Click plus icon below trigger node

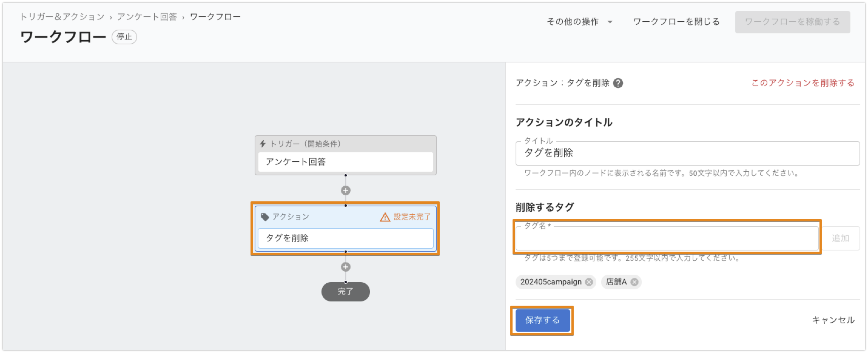coord(345,190)
